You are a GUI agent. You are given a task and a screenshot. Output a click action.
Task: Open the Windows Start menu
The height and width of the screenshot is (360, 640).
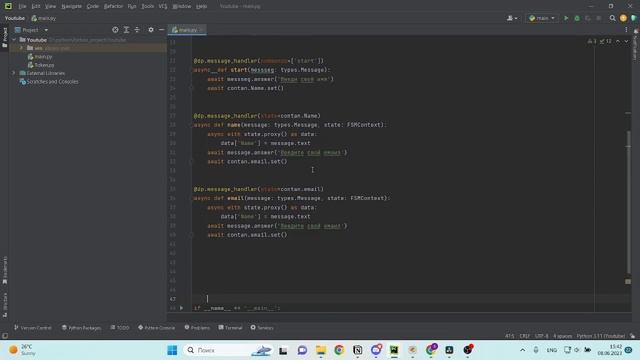172,350
